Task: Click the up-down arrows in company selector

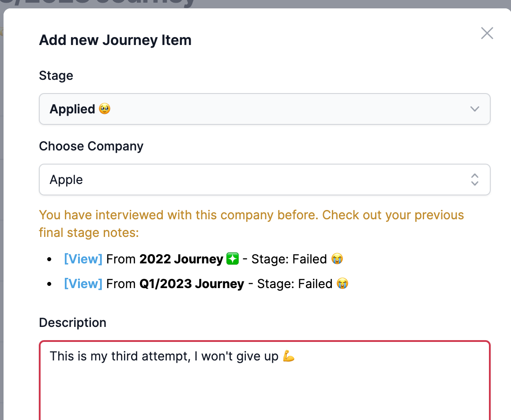Action: click(x=474, y=180)
